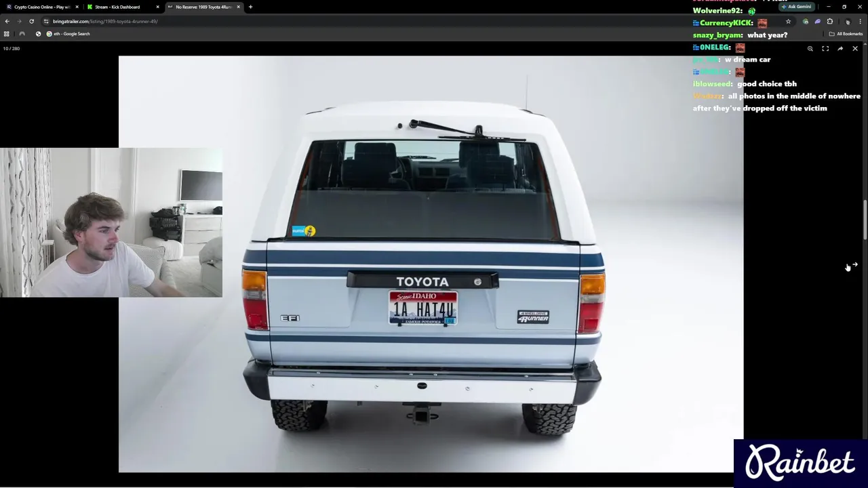Open the eth - Google Search bookmark
The width and height of the screenshot is (868, 488).
[68, 34]
